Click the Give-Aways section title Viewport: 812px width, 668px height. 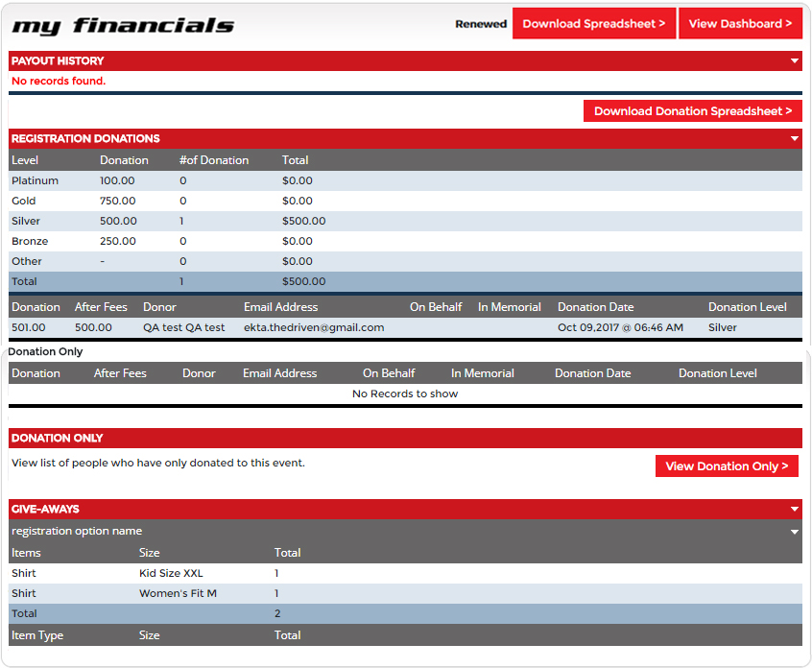tap(45, 510)
